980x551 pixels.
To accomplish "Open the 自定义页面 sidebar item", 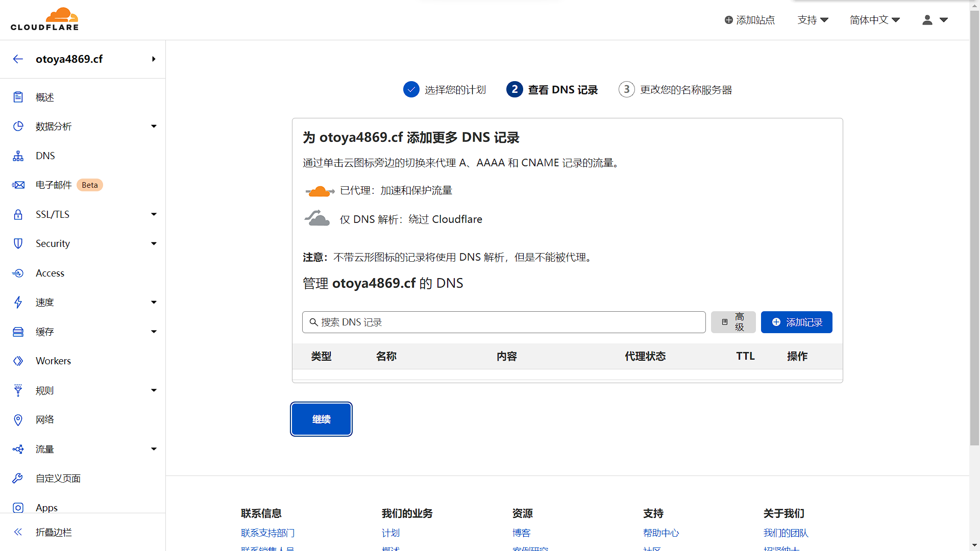I will pos(83,478).
